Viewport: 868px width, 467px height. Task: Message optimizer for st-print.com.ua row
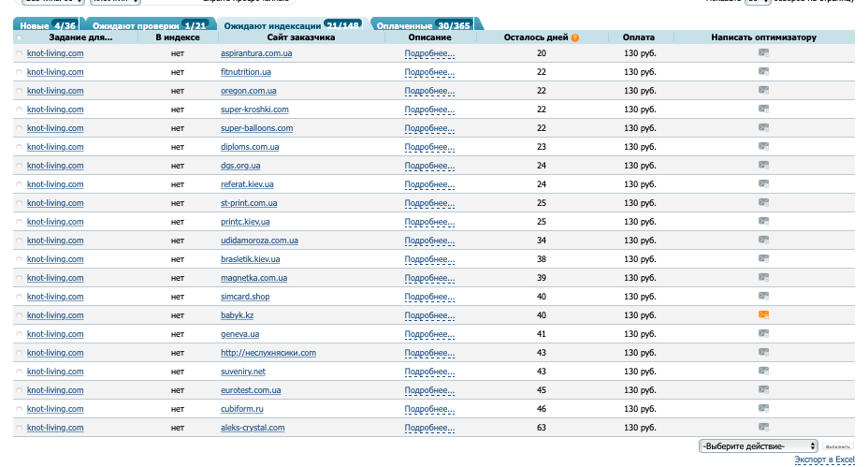[763, 203]
